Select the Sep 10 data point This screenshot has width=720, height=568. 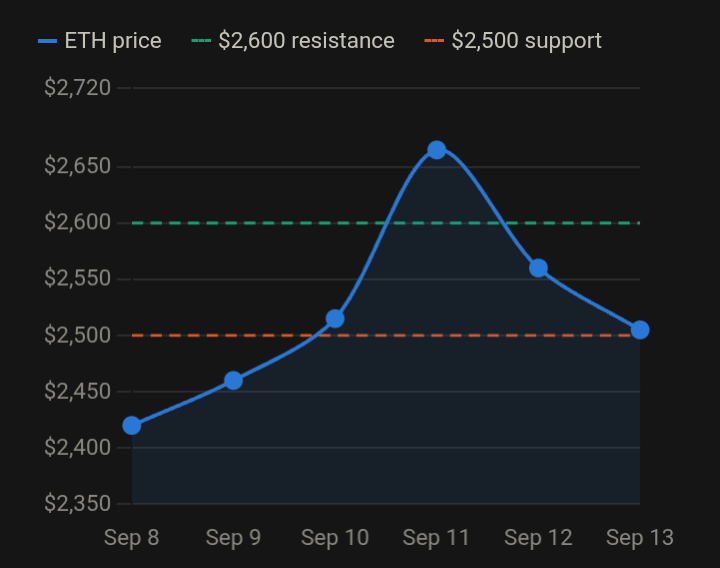pos(335,319)
